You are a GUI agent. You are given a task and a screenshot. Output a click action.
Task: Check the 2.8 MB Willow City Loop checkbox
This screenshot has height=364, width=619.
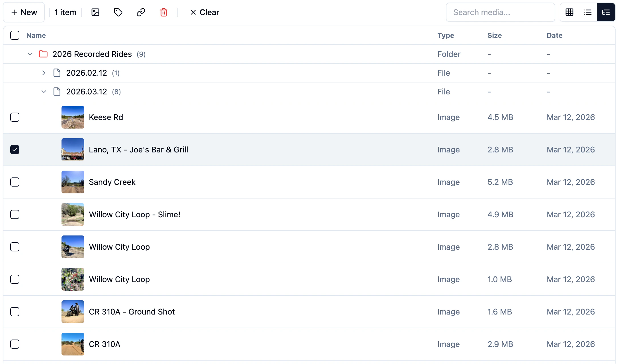(15, 247)
